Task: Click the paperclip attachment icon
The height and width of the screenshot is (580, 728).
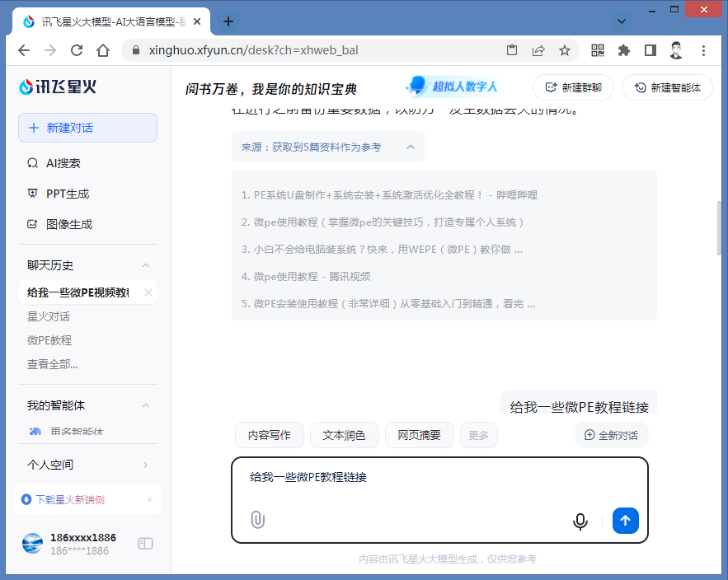Action: point(257,520)
